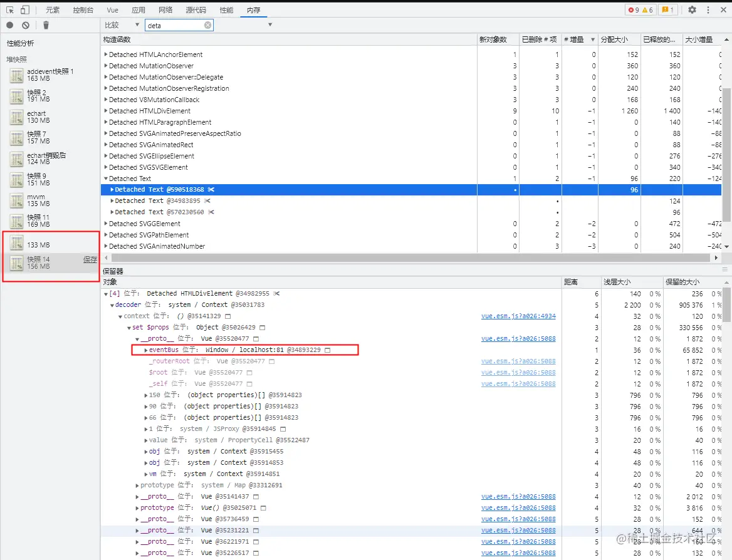The image size is (732, 560).
Task: Open the 网络 tab
Action: 165,10
